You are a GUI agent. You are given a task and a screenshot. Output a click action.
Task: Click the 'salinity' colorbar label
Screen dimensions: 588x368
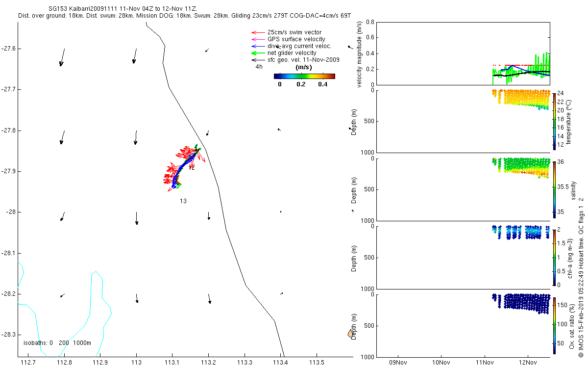tap(573, 189)
